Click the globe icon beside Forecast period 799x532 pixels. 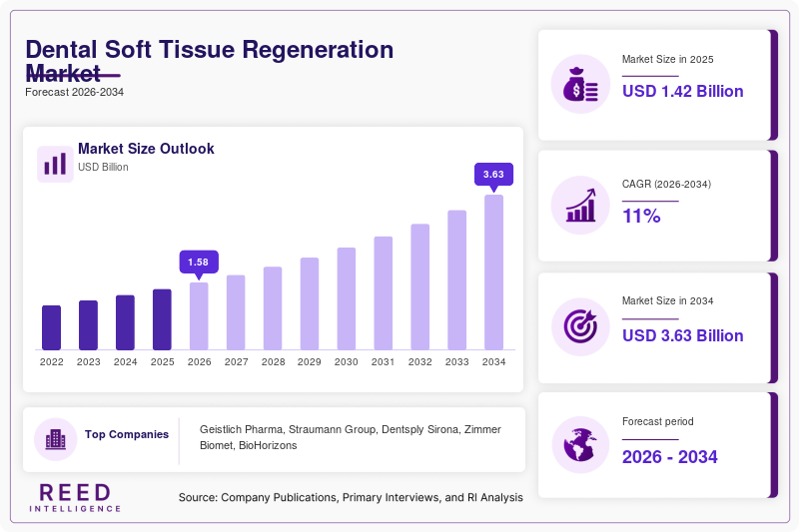click(580, 445)
